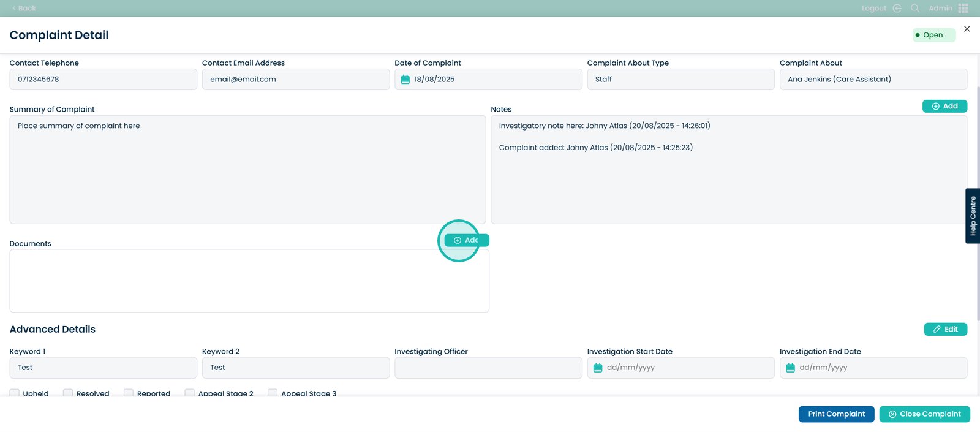Open the Investigation End Date calendar icon
980x432 pixels.
pyautogui.click(x=790, y=368)
